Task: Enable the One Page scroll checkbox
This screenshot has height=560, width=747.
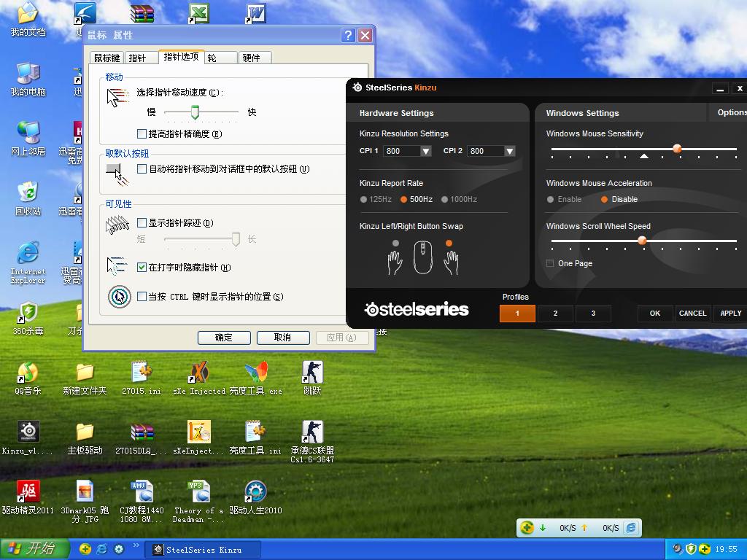Action: (x=550, y=263)
